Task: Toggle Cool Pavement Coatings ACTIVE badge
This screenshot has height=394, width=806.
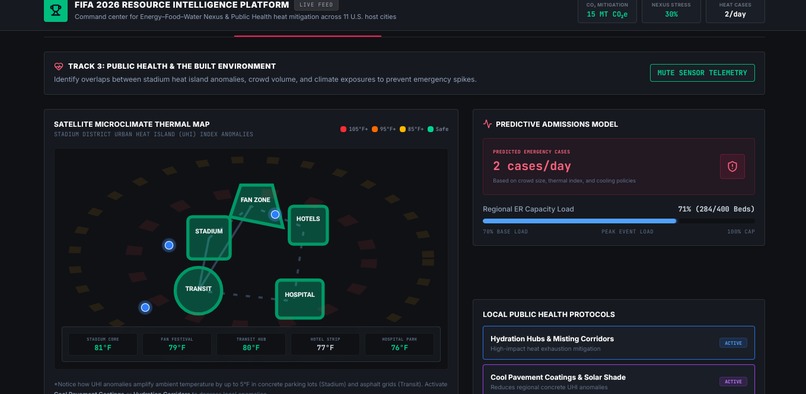Action: (x=733, y=382)
